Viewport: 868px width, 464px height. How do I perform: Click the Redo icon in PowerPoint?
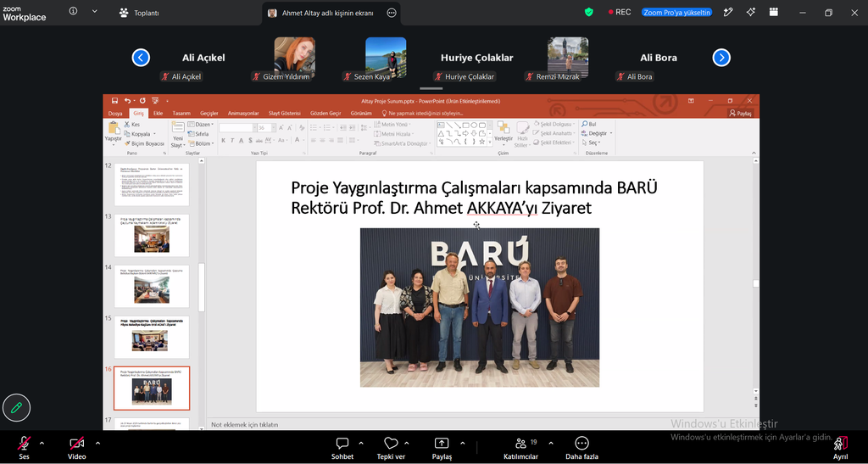click(142, 101)
